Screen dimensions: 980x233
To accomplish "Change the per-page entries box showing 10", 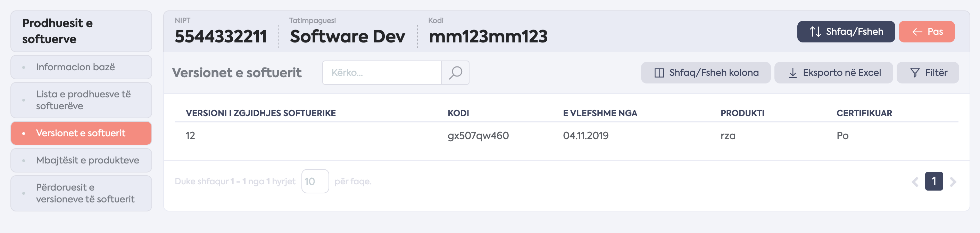I will click(315, 181).
